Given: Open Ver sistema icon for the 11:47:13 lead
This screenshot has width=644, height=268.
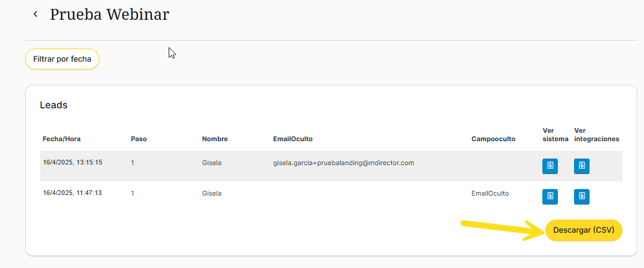Looking at the screenshot, I should tap(550, 196).
